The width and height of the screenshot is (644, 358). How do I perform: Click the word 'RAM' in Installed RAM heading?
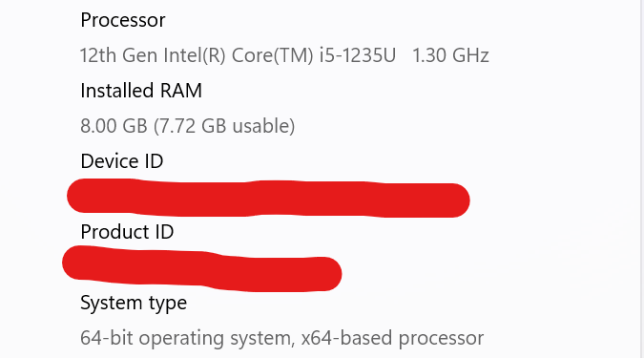coord(180,91)
